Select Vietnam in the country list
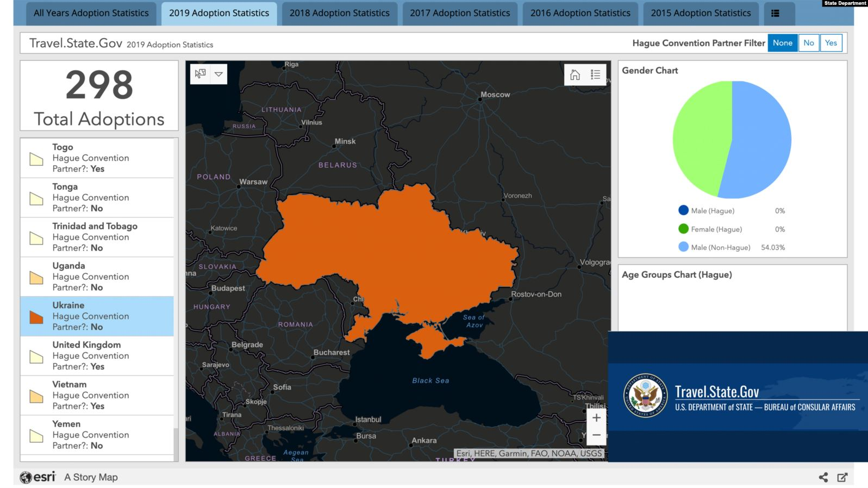The image size is (868, 488). pos(97,395)
